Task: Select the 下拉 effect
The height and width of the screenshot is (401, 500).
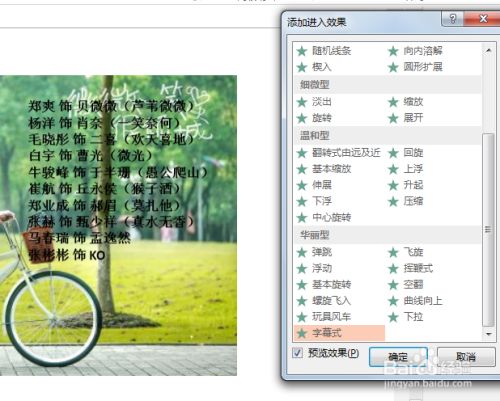Action: [x=406, y=317]
